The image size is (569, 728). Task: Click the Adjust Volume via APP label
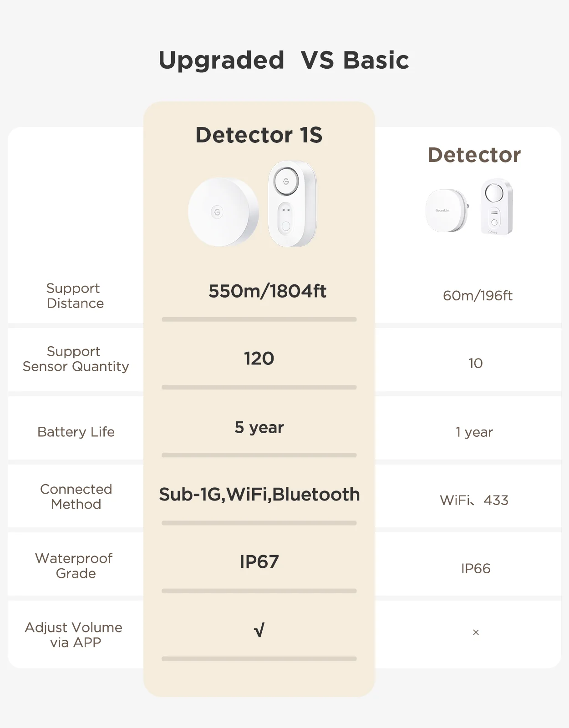pyautogui.click(x=74, y=635)
